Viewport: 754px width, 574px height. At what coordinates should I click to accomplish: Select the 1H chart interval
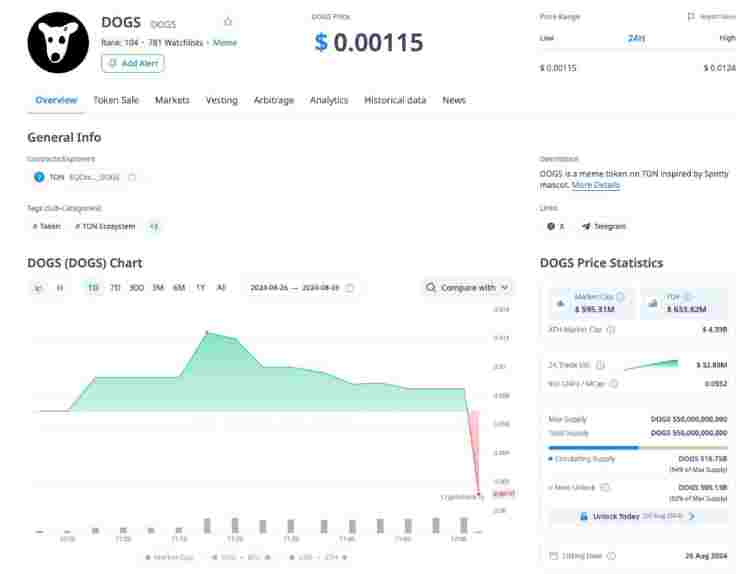60,288
